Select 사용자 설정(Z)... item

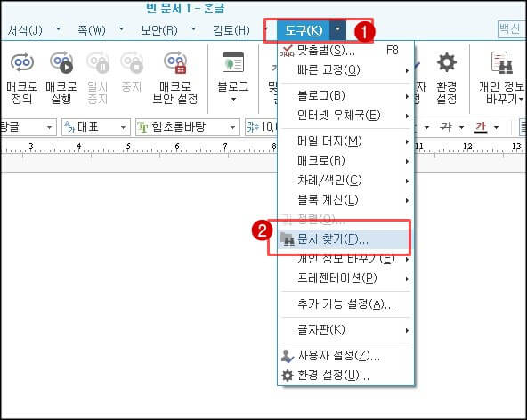[x=345, y=356]
